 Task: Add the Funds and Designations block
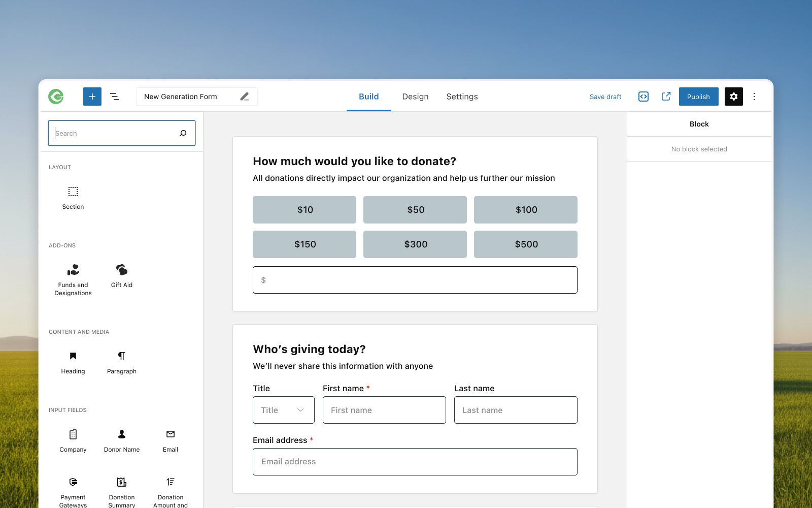click(73, 280)
